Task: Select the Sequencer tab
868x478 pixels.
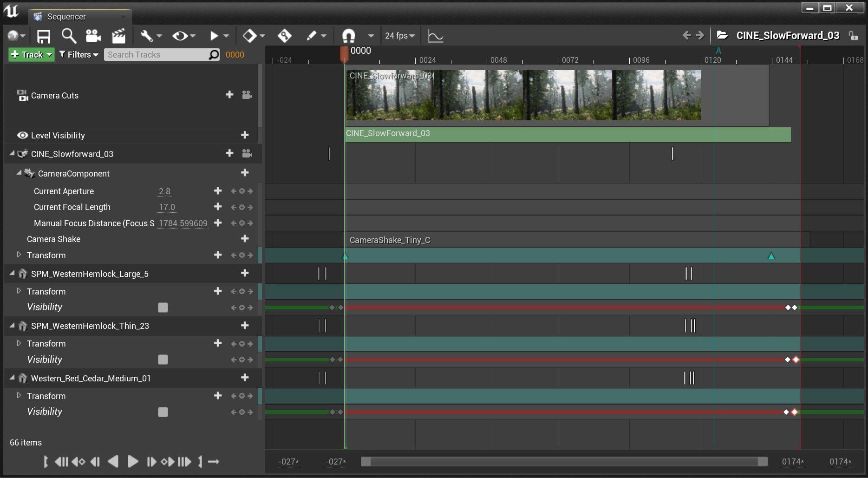Action: pyautogui.click(x=66, y=17)
